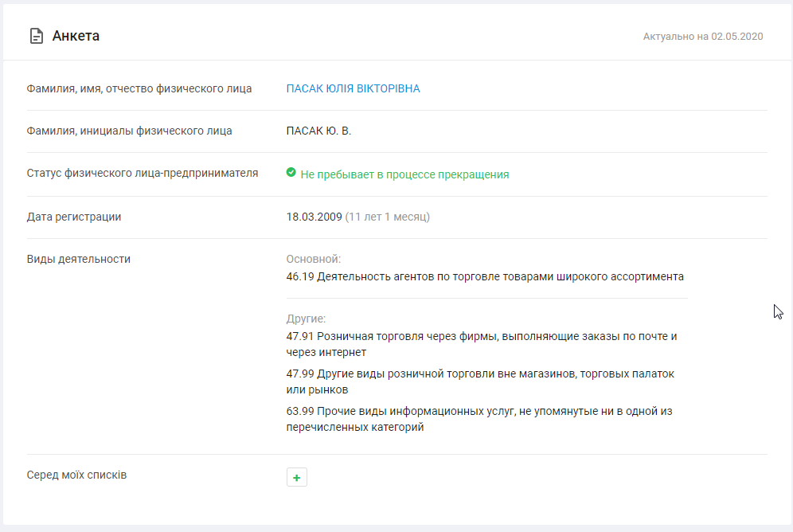793x532 pixels.
Task: Click the 11 лет 1 месяц duration text
Action: [388, 217]
